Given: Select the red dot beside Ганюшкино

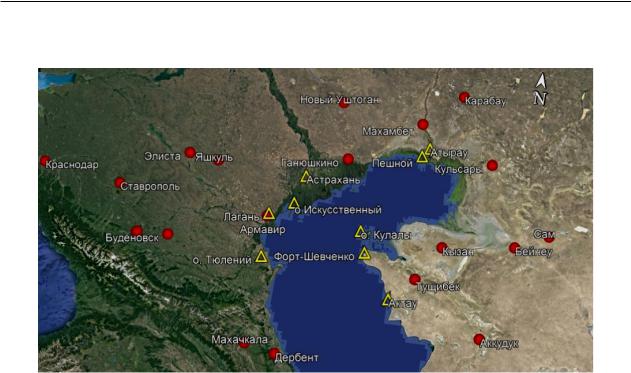Looking at the screenshot, I should 348,159.
